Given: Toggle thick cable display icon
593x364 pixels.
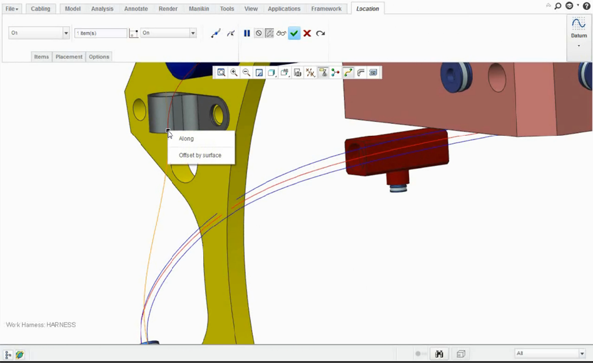Looking at the screenshot, I should point(361,73).
